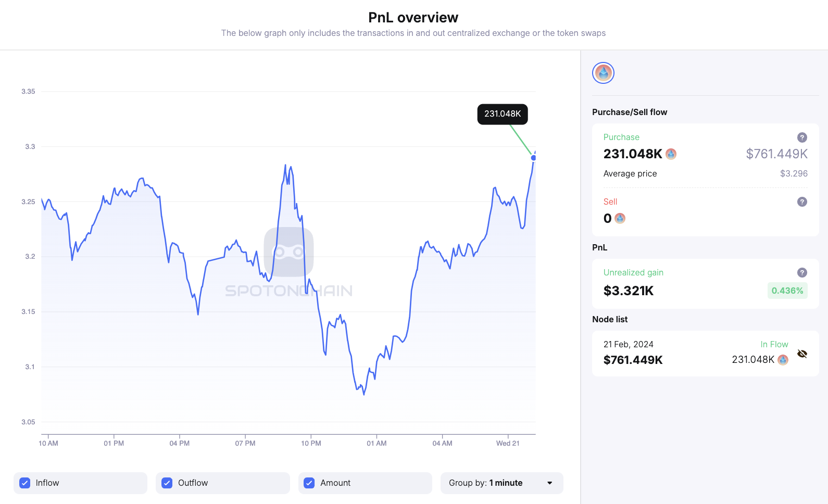The height and width of the screenshot is (504, 828).
Task: Click help icon next to Purchase
Action: pyautogui.click(x=802, y=137)
